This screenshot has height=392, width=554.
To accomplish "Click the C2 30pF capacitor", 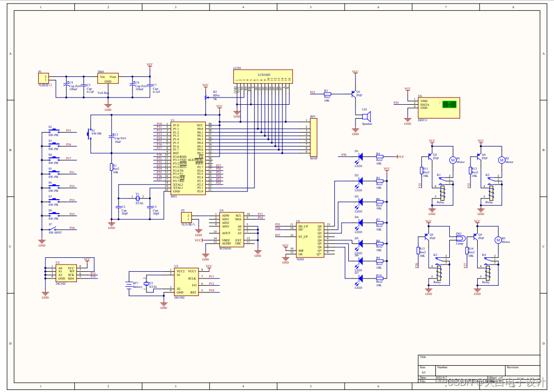I will pos(118,207).
